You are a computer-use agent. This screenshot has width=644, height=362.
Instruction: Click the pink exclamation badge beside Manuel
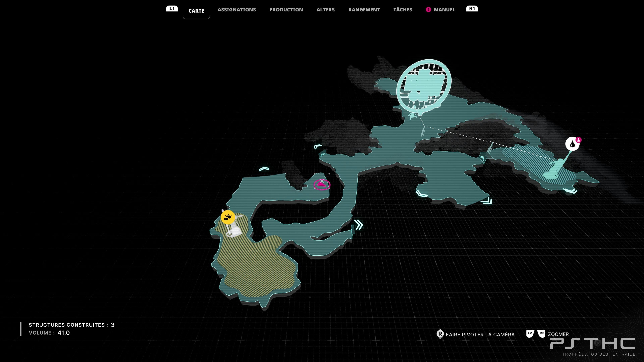[x=428, y=10]
